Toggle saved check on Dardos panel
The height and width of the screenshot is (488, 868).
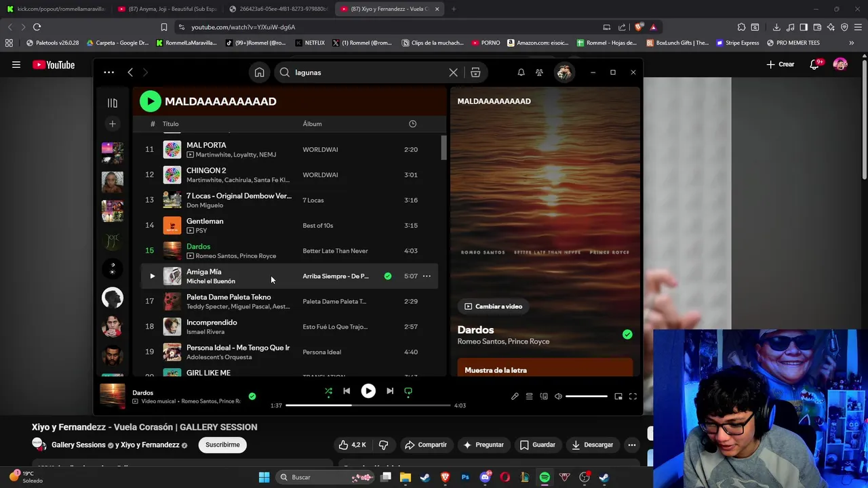click(627, 334)
